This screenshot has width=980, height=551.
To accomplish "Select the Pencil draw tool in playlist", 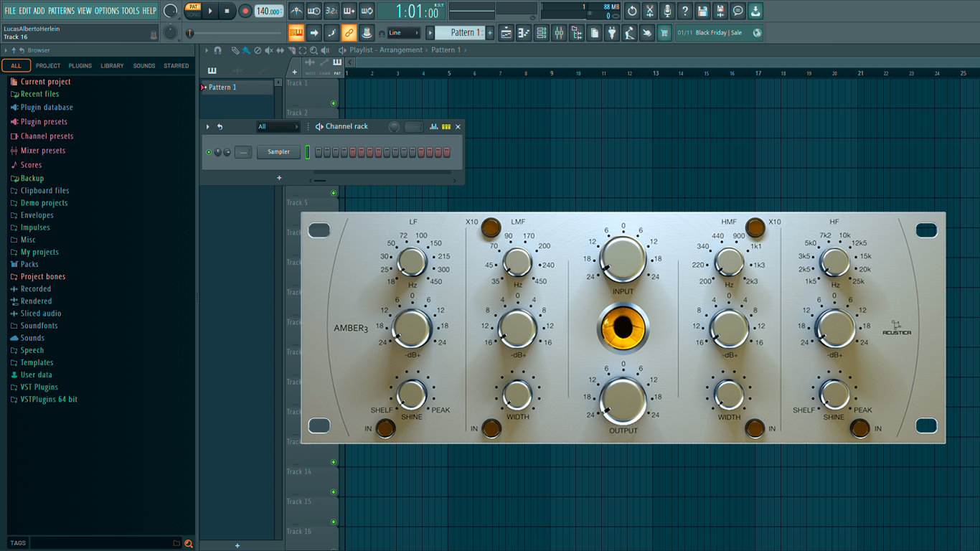I will (235, 50).
